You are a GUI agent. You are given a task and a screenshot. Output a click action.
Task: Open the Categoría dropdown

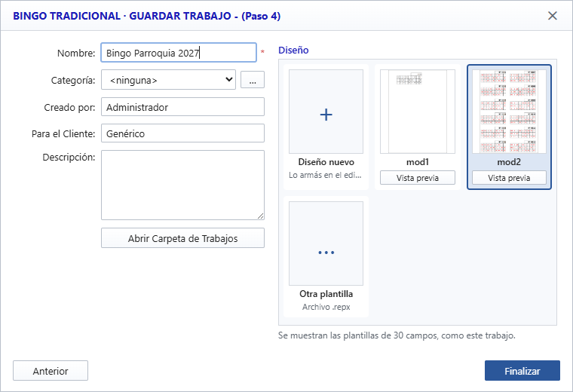[x=168, y=80]
